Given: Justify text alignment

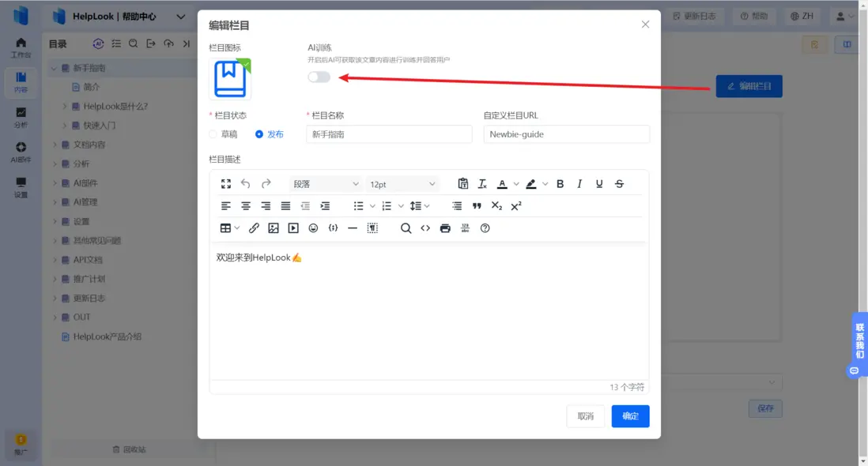Looking at the screenshot, I should 285,206.
